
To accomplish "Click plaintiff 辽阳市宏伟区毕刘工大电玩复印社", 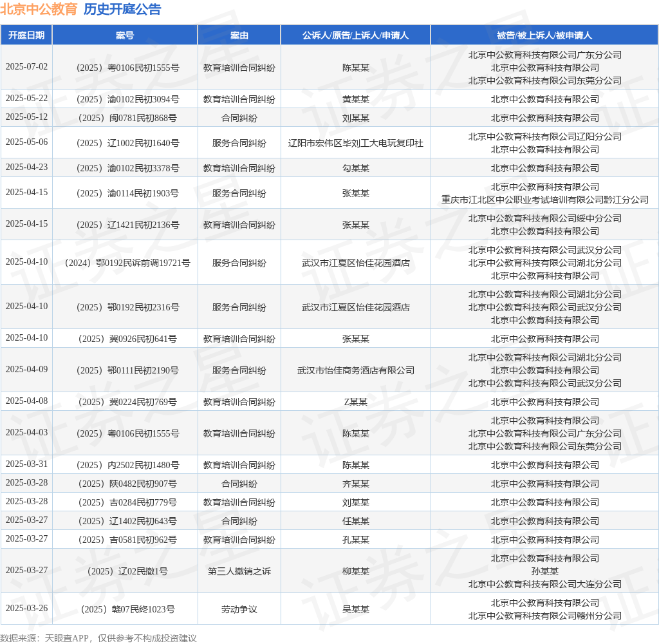I will point(355,143).
